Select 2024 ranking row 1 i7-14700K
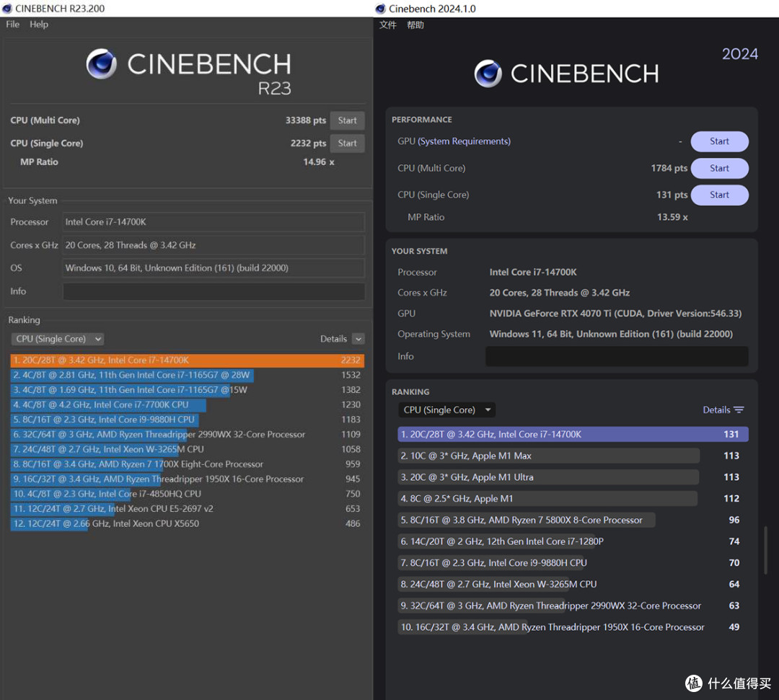This screenshot has height=700, width=779. pyautogui.click(x=573, y=435)
